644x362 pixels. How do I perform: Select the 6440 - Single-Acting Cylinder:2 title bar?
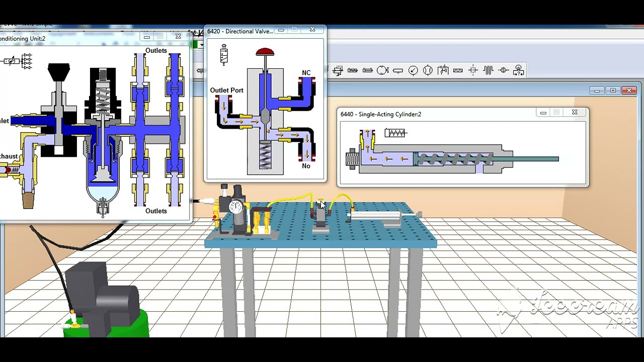[463, 114]
